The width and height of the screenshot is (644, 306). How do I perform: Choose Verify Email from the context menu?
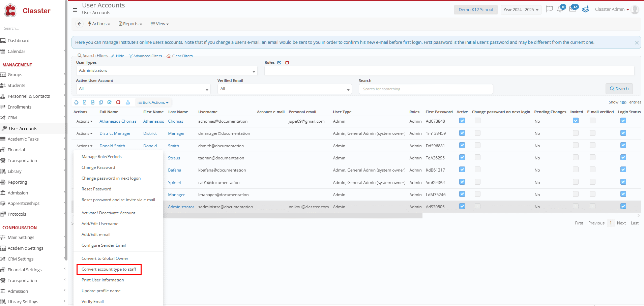point(92,302)
